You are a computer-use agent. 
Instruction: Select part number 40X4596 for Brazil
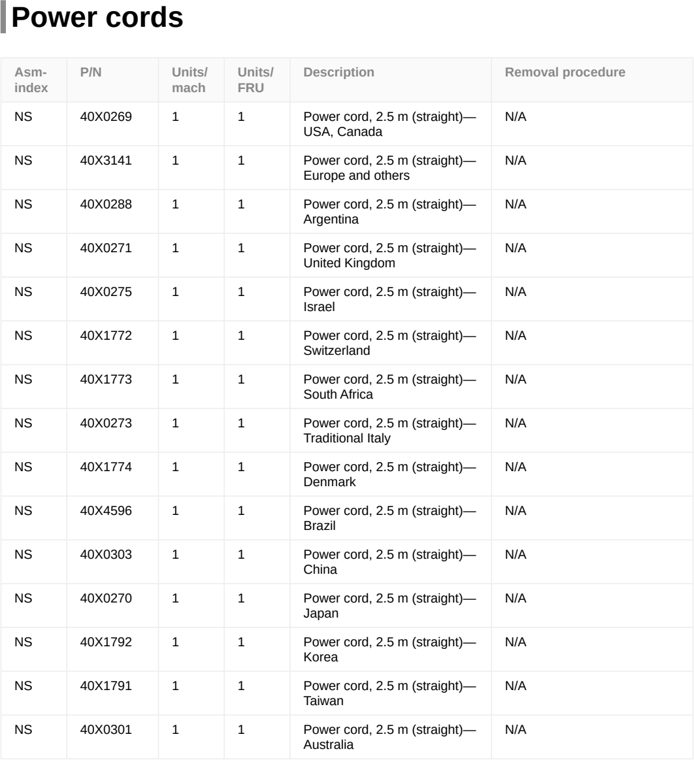click(x=106, y=511)
